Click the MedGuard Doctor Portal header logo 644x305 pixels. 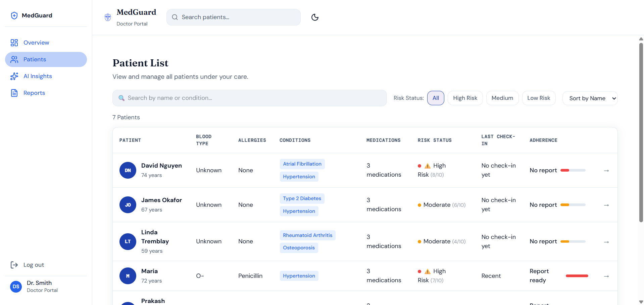[x=108, y=17]
